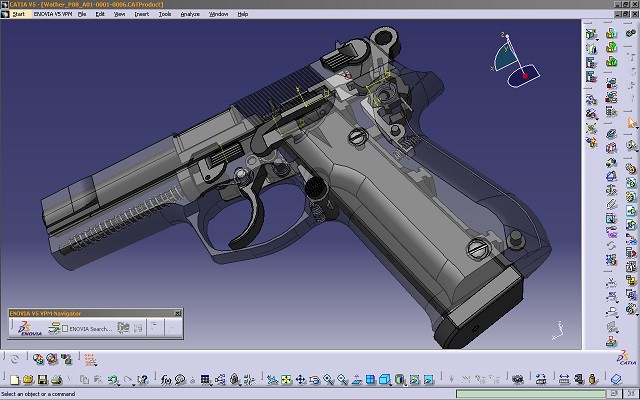Save the document with the floppy icon
Viewport: 640px width, 400px height.
point(41,380)
